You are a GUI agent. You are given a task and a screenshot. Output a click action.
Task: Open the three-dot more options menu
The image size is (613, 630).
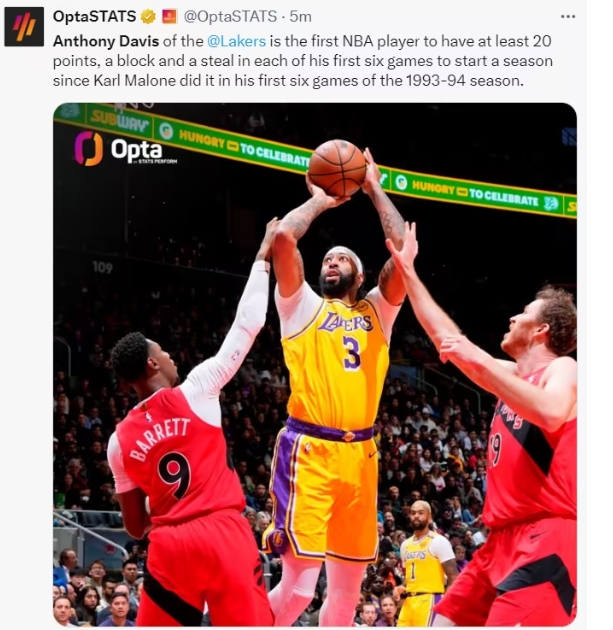568,16
